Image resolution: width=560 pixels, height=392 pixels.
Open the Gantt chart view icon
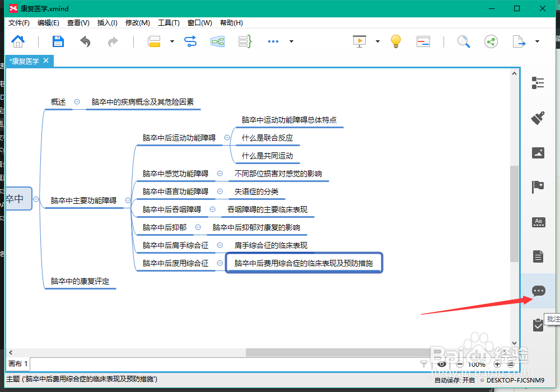[x=423, y=41]
